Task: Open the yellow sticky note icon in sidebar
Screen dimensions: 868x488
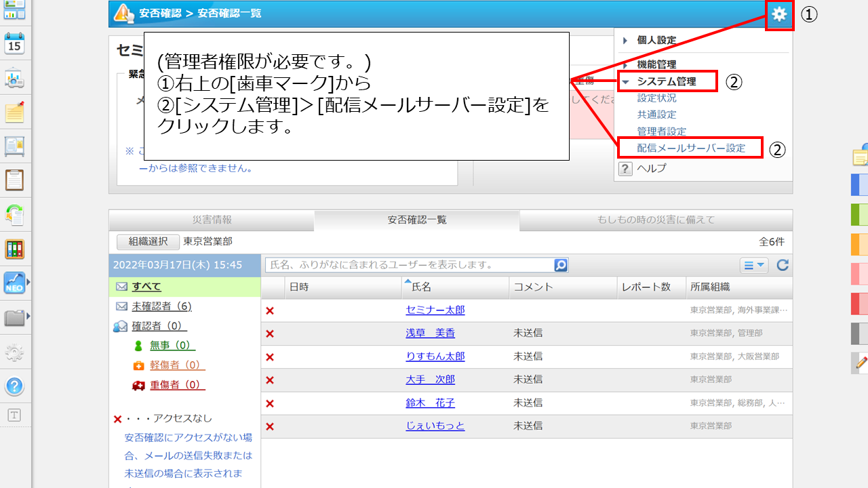Action: pos(14,112)
